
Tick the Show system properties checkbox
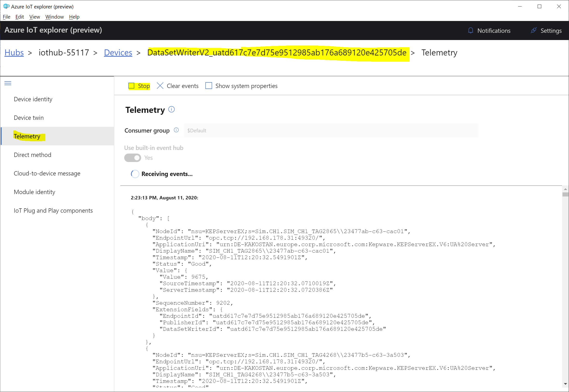(209, 86)
